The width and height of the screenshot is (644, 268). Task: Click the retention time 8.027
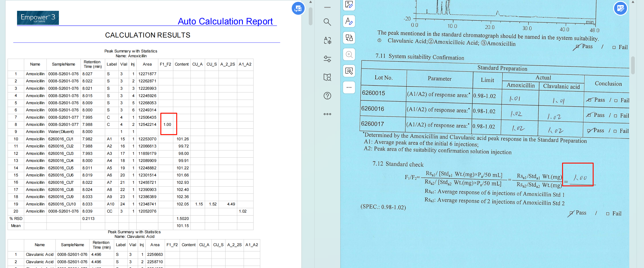point(87,74)
